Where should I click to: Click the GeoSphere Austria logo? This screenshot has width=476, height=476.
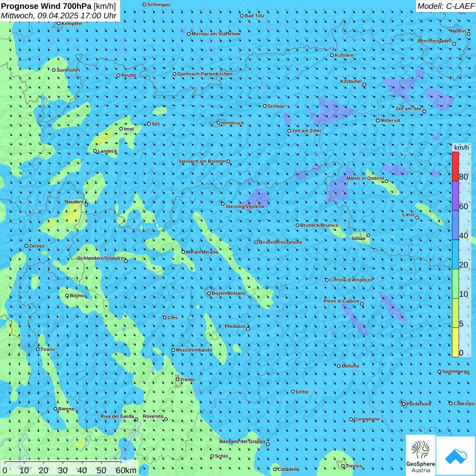coord(421,455)
